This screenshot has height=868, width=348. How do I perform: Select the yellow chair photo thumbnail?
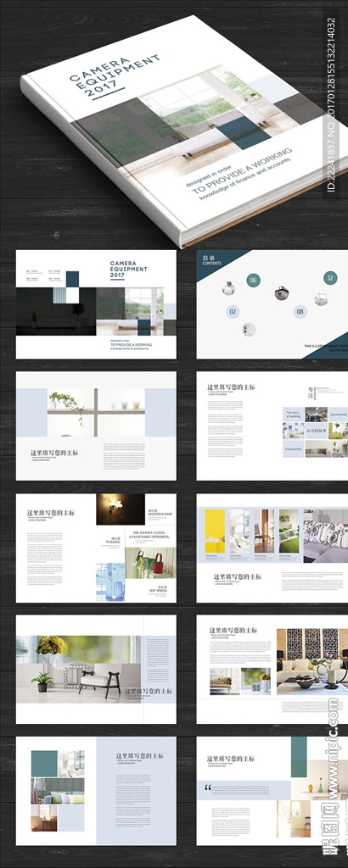coord(215,531)
